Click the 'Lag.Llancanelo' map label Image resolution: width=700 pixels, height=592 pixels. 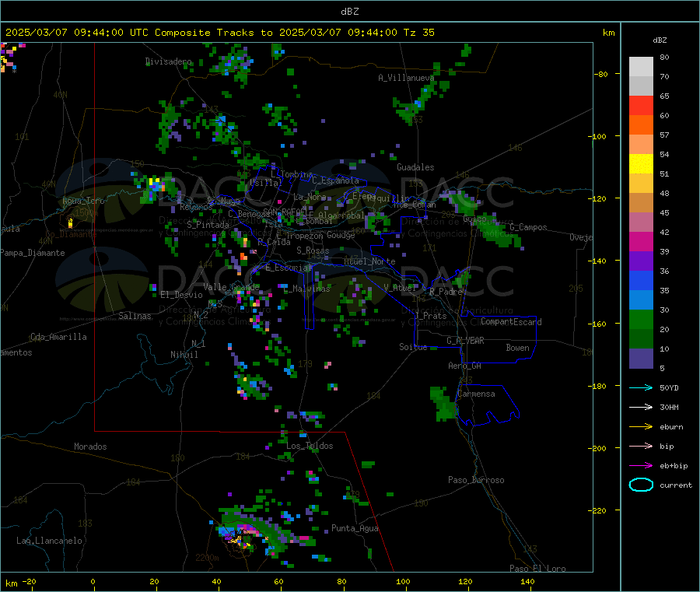point(49,541)
